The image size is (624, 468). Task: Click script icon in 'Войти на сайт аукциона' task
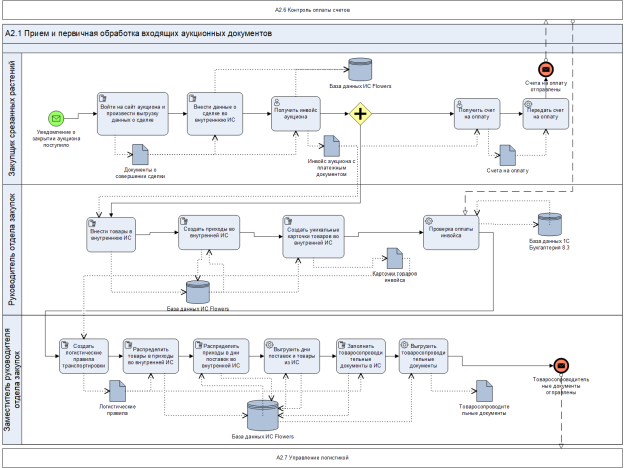pyautogui.click(x=103, y=98)
